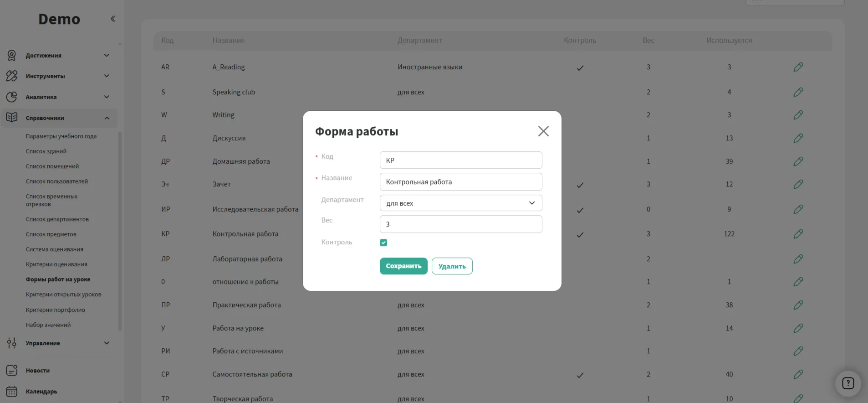Viewport: 868px width, 403px height.
Task: Click the Календарь calendar icon
Action: (x=12, y=391)
